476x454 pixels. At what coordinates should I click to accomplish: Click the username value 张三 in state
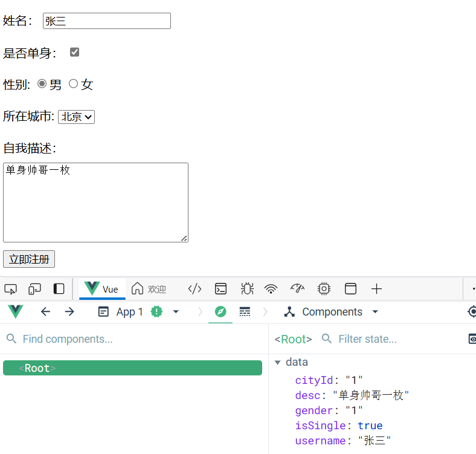(375, 441)
